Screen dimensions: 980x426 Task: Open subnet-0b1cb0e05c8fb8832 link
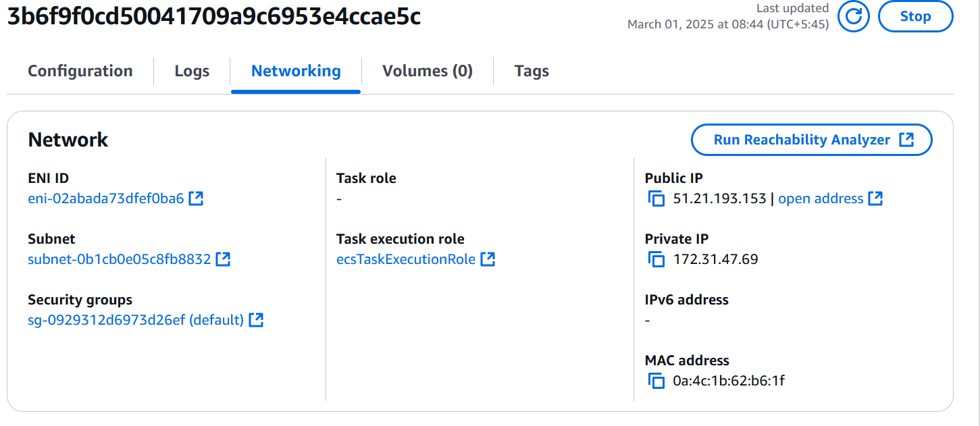coord(119,259)
